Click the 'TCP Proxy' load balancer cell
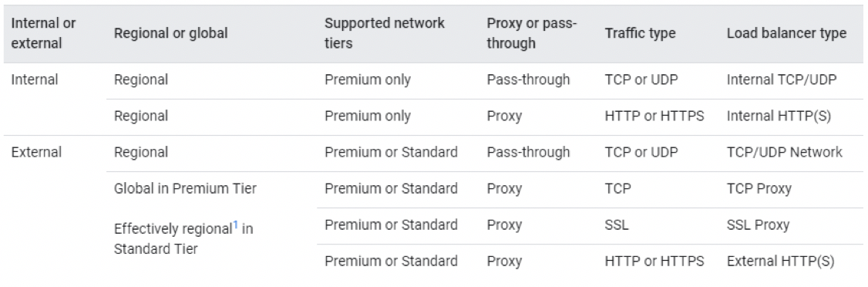This screenshot has width=868, height=287. [759, 189]
